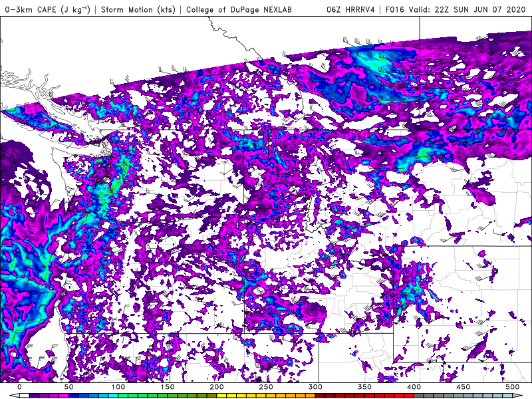Pick the magenta colorbar swatch just before 50
Screen dimensions: 532x399
click(x=64, y=395)
